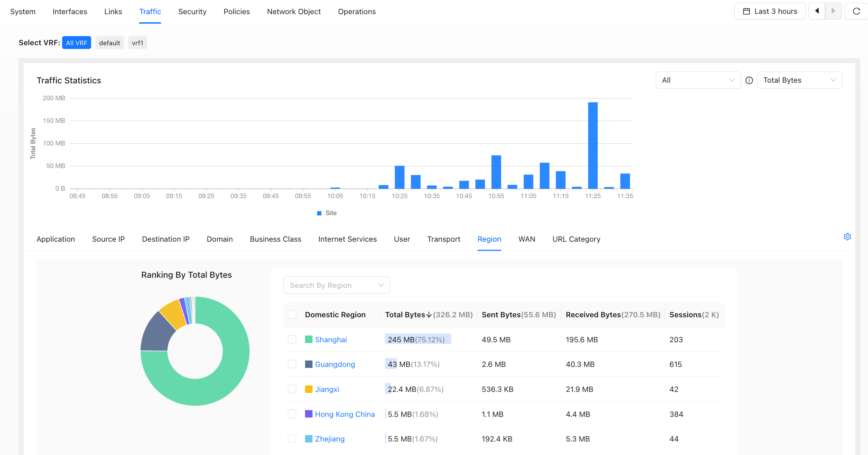Tick the select-all checkbox in the table header
Image resolution: width=868 pixels, height=455 pixels.
point(292,314)
